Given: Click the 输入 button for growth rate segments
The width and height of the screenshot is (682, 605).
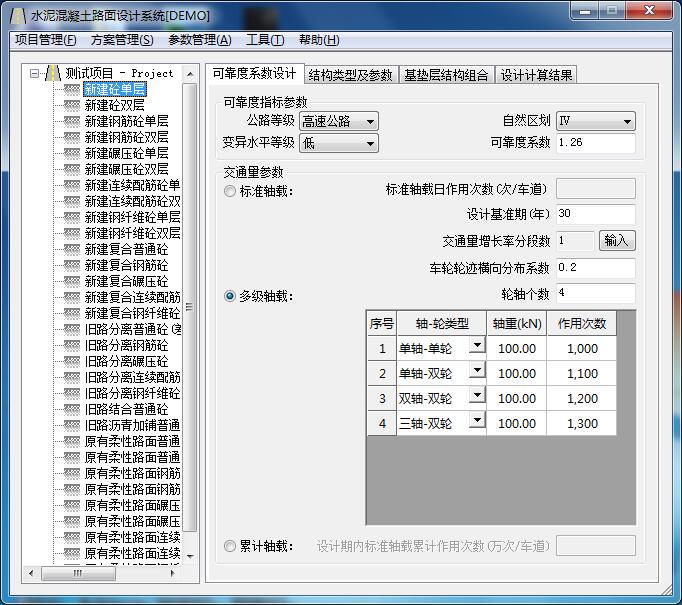Looking at the screenshot, I should point(617,241).
